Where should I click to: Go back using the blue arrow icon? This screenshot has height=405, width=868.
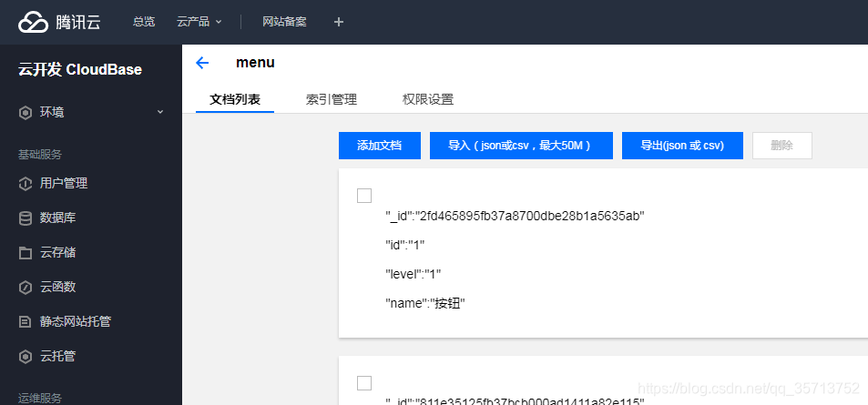(x=202, y=63)
